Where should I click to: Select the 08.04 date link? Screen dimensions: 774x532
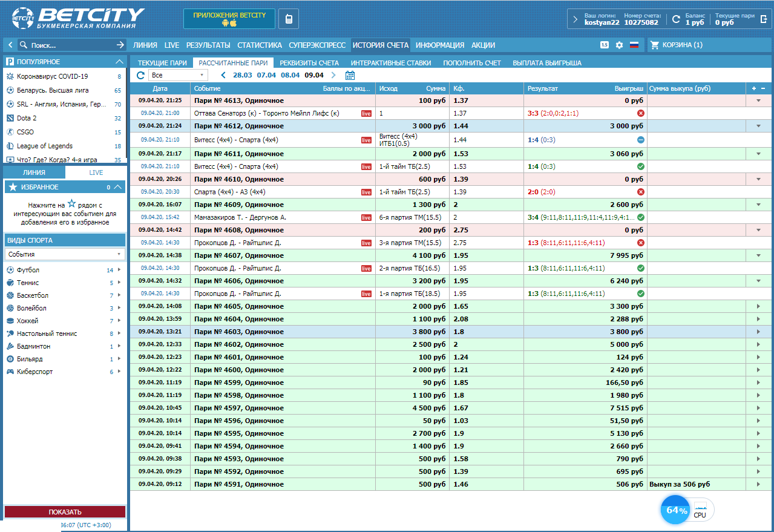(290, 75)
